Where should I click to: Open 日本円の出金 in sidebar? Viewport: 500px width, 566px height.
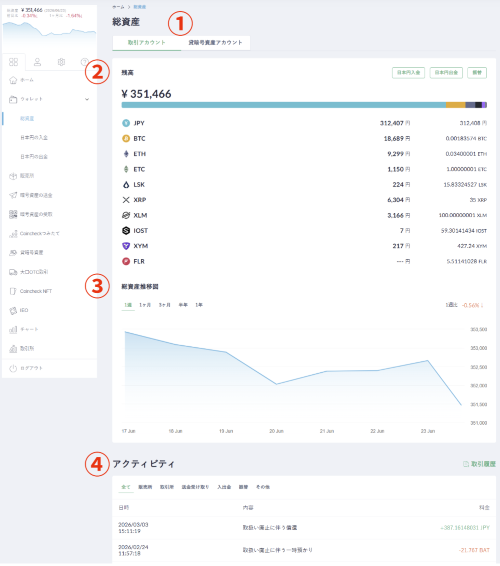pyautogui.click(x=34, y=157)
